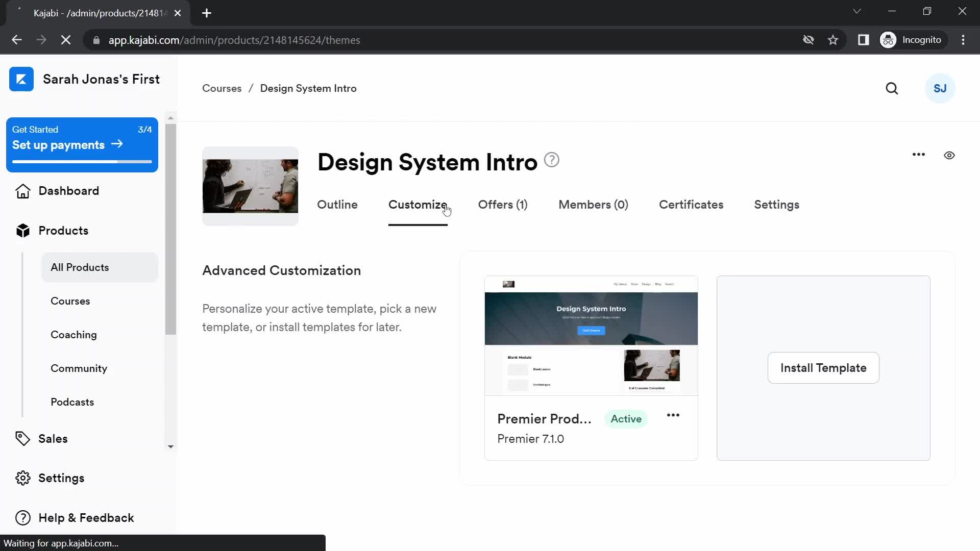Click the Get Started 3/4 label
The height and width of the screenshot is (551, 980).
(82, 130)
